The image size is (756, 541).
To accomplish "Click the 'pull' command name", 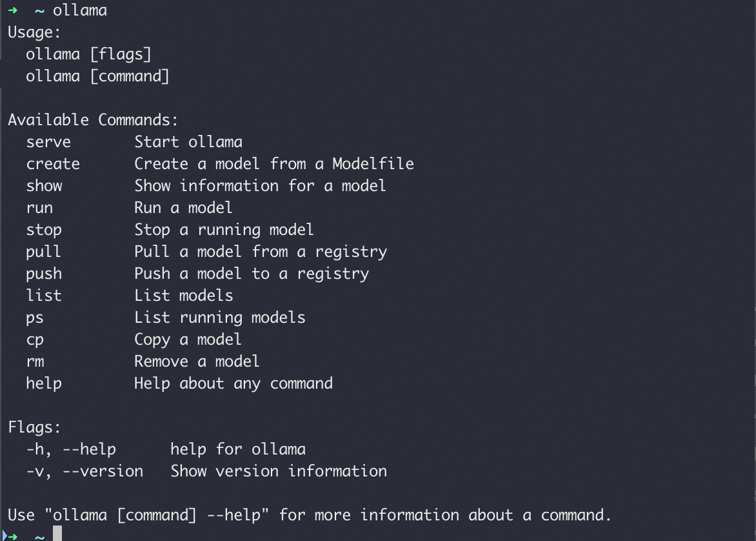I will click(43, 251).
